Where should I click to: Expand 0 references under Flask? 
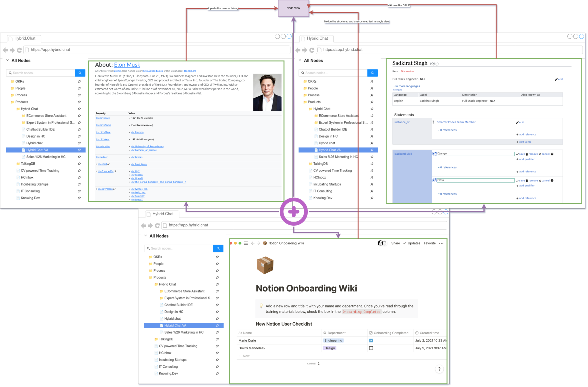point(447,194)
